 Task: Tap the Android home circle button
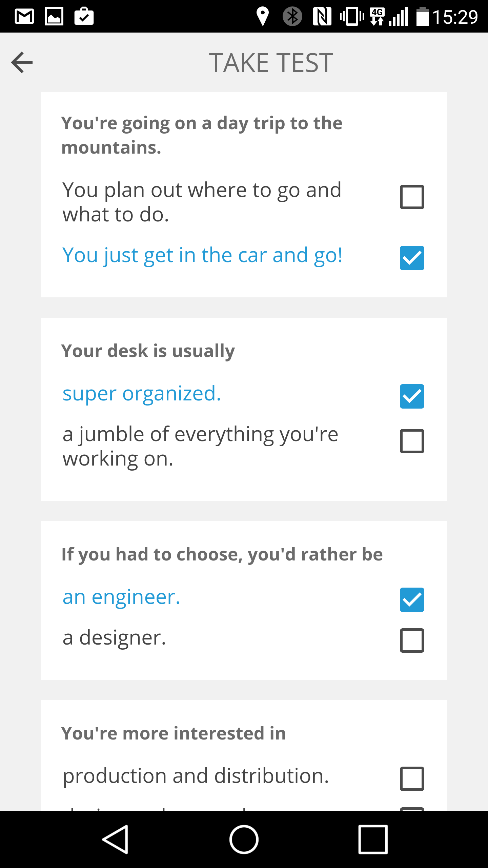click(244, 840)
